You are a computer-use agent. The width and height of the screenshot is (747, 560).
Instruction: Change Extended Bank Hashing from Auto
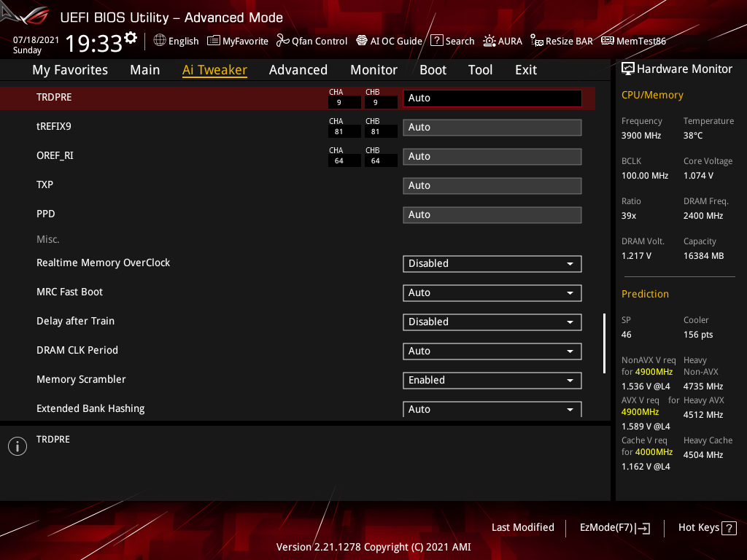pos(492,409)
